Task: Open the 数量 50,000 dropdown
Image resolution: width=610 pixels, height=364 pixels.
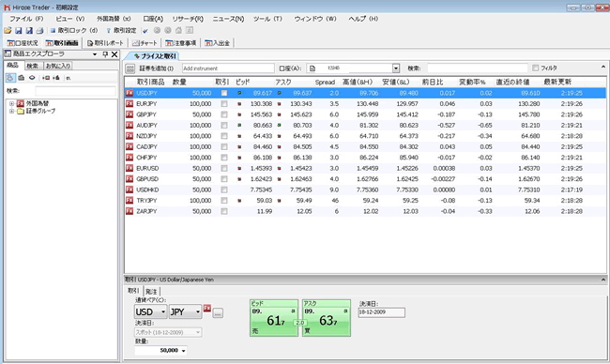Action: click(183, 351)
